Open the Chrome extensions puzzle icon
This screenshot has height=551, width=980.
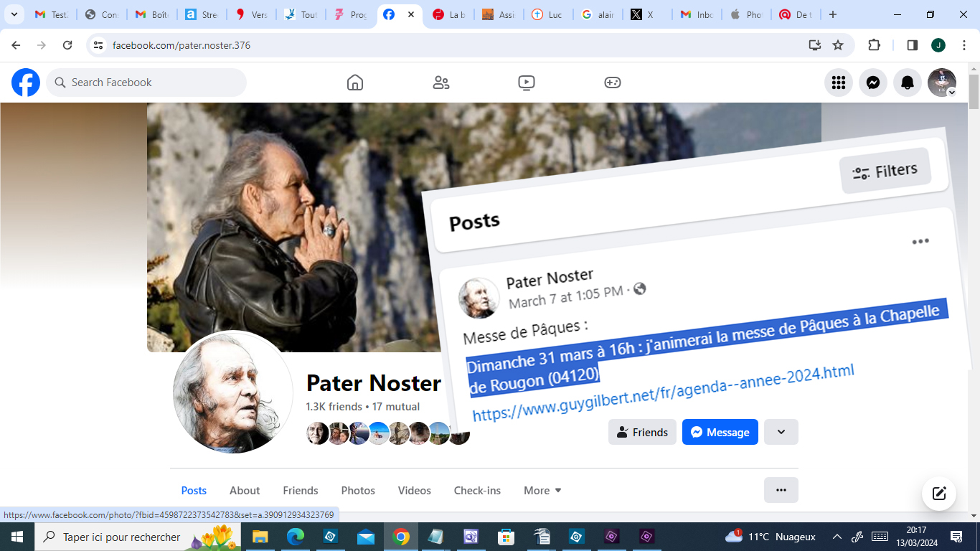click(x=874, y=45)
